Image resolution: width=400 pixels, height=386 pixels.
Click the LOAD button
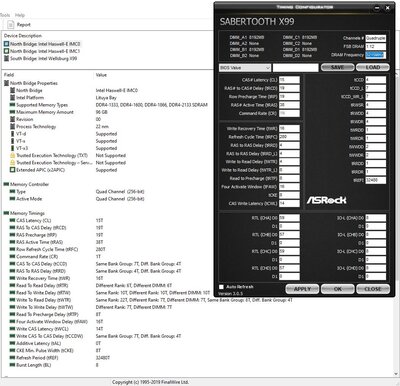click(373, 67)
